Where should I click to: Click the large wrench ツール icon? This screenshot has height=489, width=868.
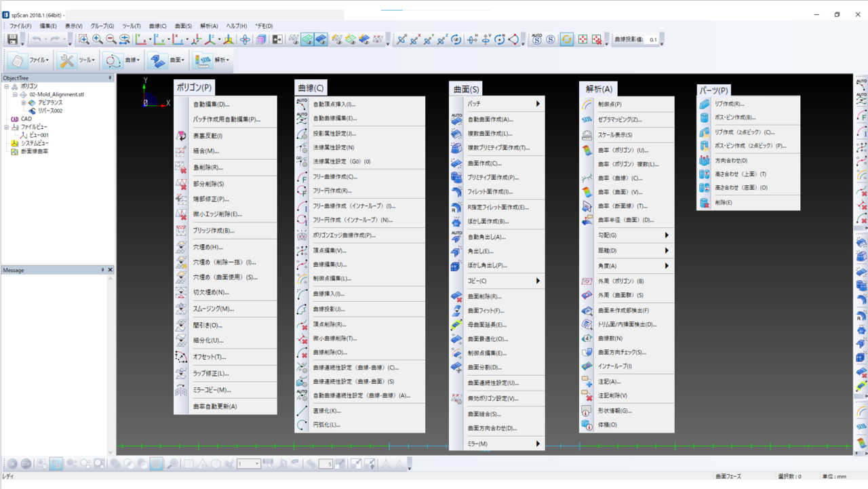[67, 60]
